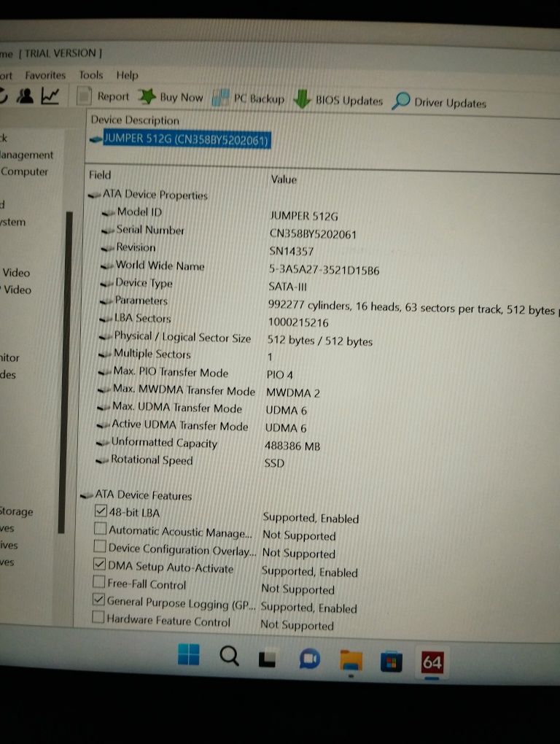Click the graph chart toolbar icon
Image resolution: width=560 pixels, height=744 pixels.
(50, 96)
